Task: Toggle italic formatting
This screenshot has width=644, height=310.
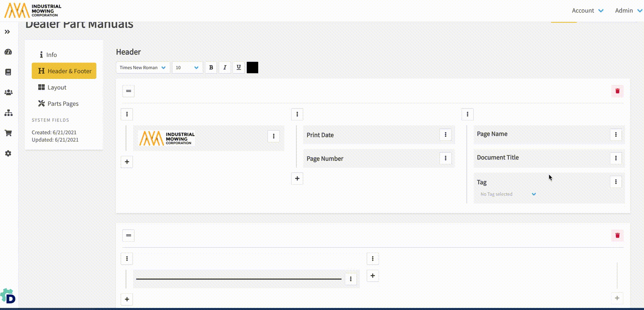Action: [225, 68]
